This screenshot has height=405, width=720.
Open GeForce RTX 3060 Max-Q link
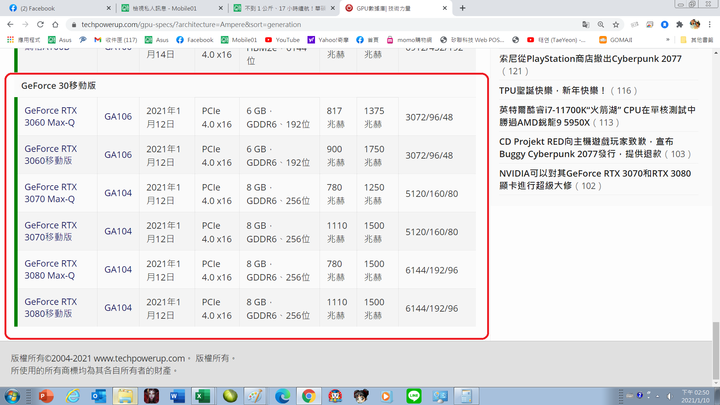pyautogui.click(x=51, y=117)
